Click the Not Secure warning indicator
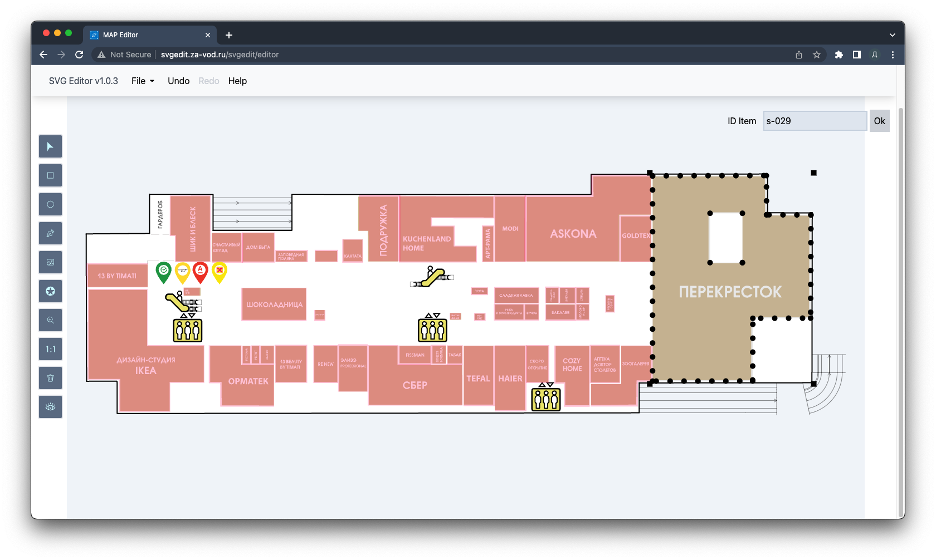Screen dimensions: 936x560 pyautogui.click(x=124, y=55)
